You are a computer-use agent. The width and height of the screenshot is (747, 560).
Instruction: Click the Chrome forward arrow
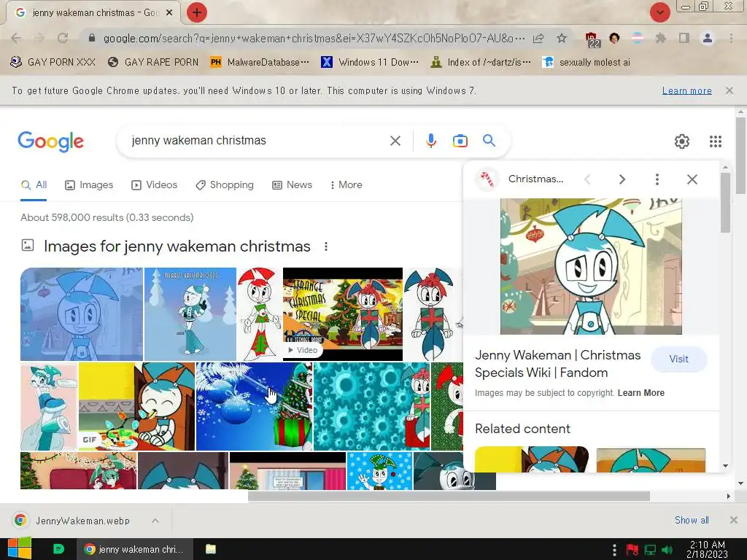pos(39,38)
